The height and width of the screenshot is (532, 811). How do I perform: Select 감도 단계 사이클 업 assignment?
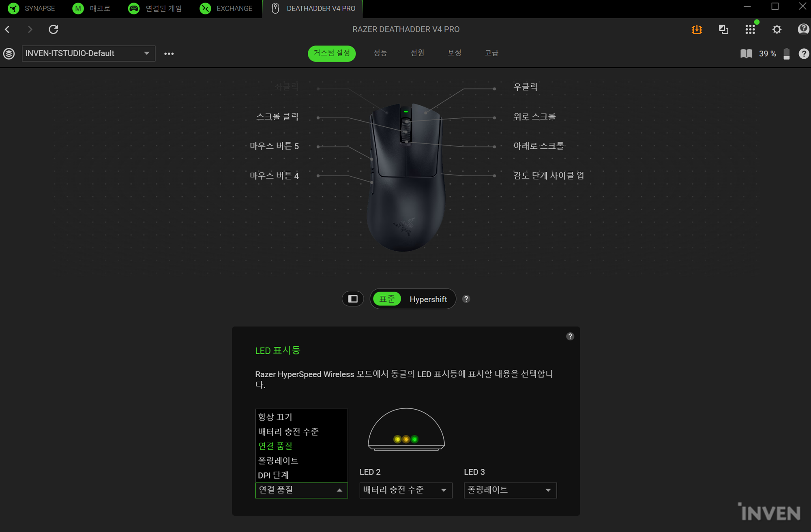click(549, 175)
